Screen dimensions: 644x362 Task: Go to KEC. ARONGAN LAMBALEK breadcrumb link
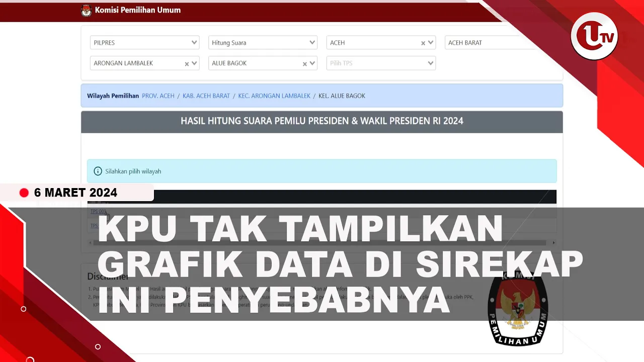coord(274,96)
